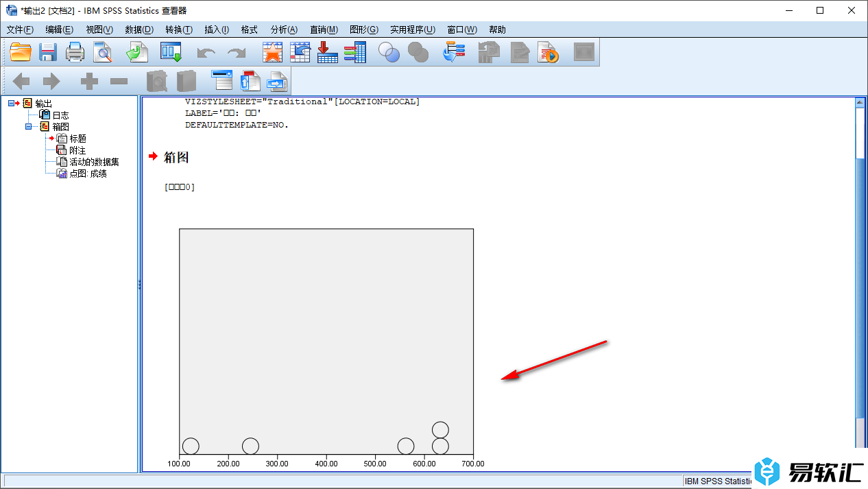The width and height of the screenshot is (868, 489).
Task: Click the Variables icon with colored bars
Action: tap(354, 52)
